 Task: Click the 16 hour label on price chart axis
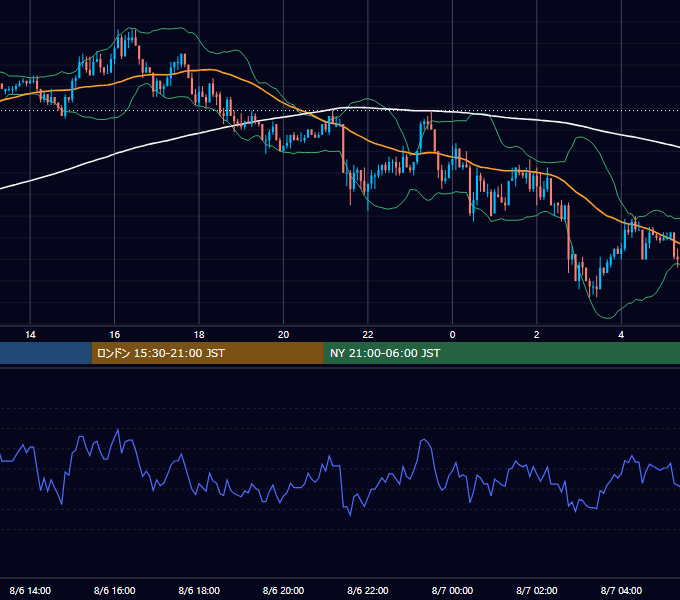pos(114,335)
